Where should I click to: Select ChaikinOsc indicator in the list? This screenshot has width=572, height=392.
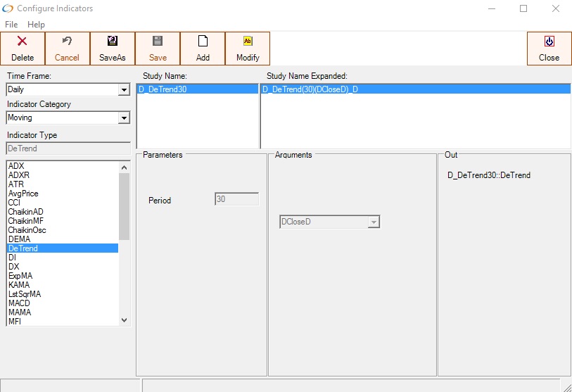tap(27, 230)
